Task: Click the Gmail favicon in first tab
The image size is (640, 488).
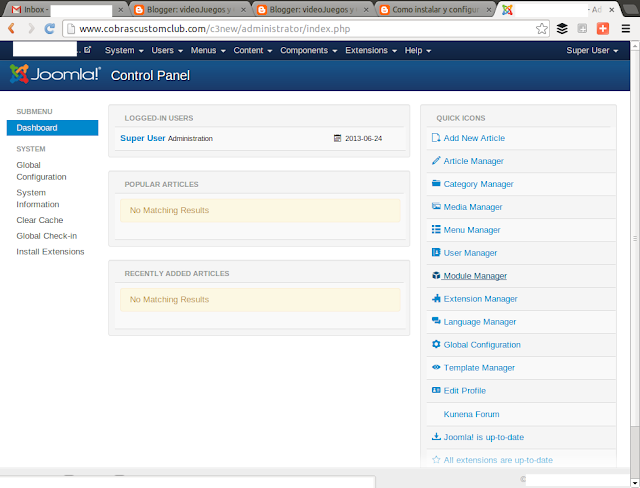Action: (x=16, y=9)
